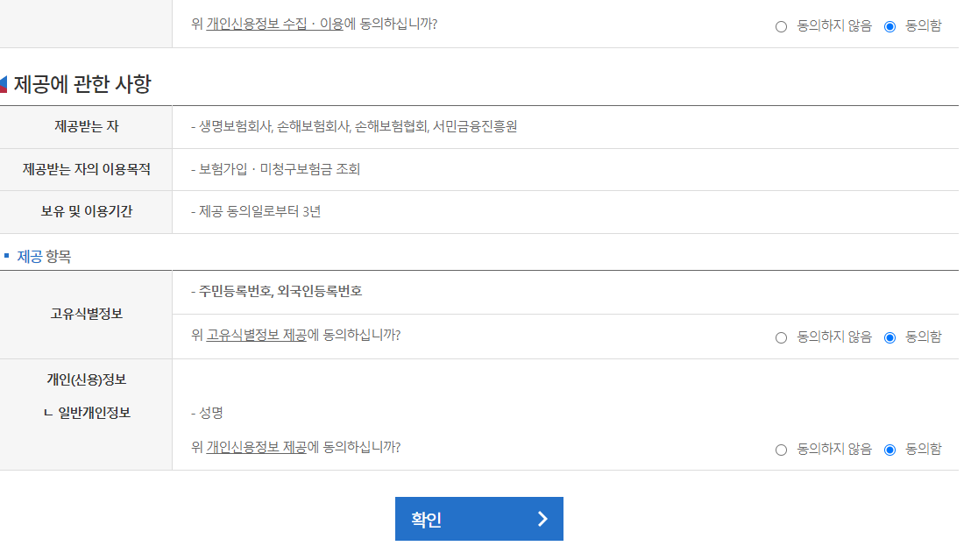Select '동의함' radio for 개인신용정보 수집·이용 consent
This screenshot has height=560, width=978.
(x=890, y=26)
